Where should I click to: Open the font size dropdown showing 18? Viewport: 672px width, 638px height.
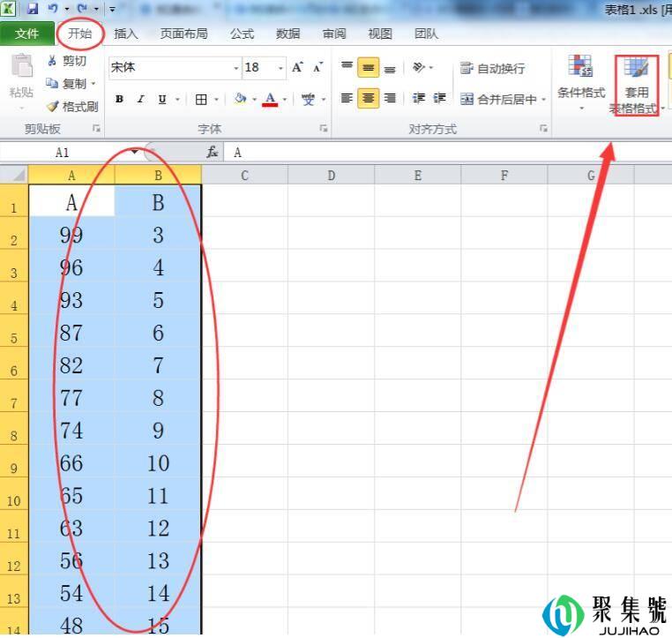(x=280, y=68)
